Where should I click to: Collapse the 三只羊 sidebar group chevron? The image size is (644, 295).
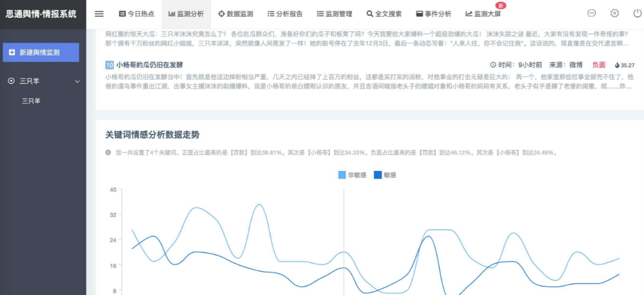point(77,81)
